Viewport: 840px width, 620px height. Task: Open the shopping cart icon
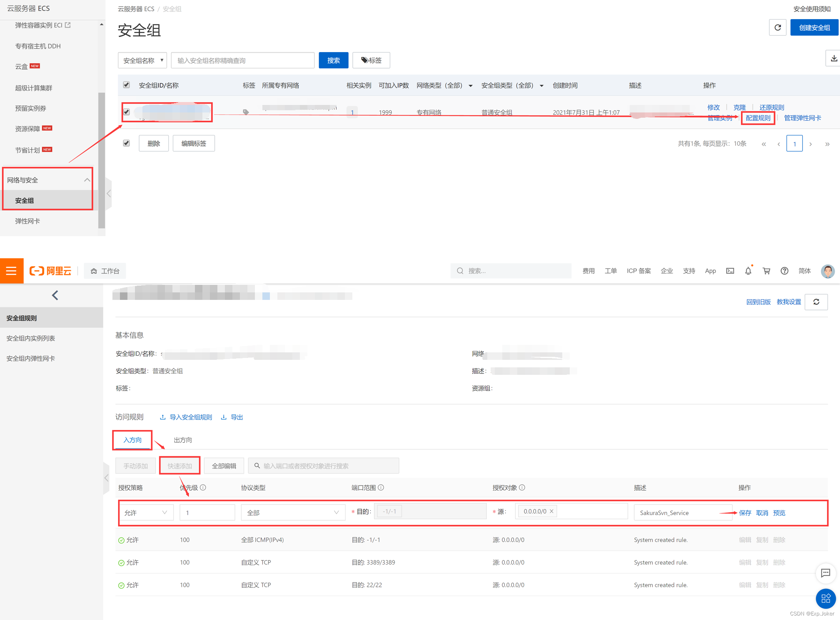coord(766,271)
